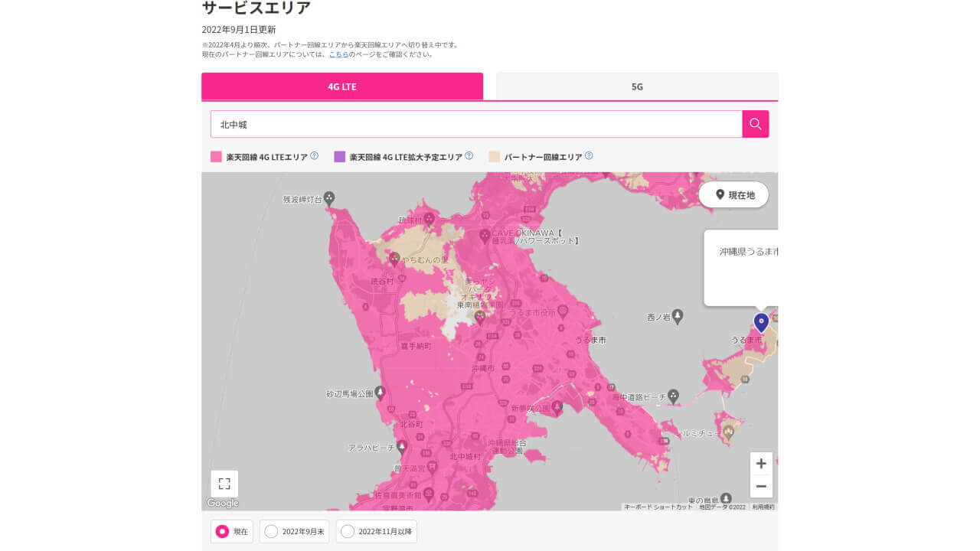Select the 2022年11月以降 radio button

(x=348, y=531)
